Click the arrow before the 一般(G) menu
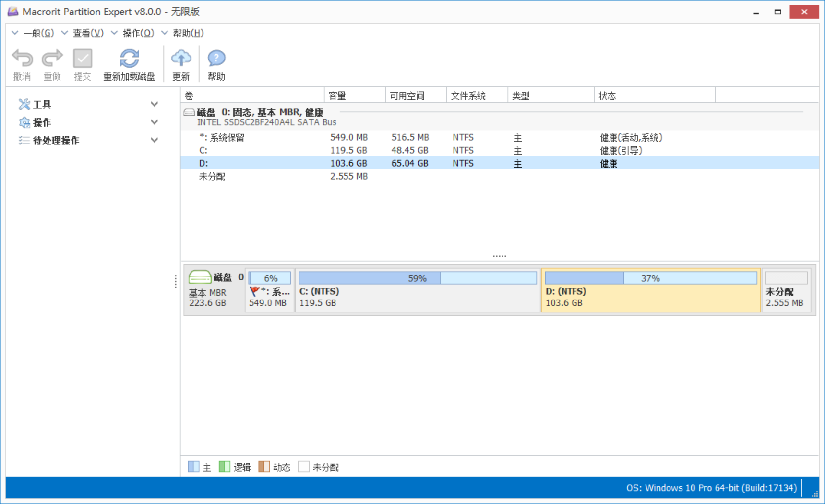Viewport: 825px width, 504px height. [x=15, y=33]
